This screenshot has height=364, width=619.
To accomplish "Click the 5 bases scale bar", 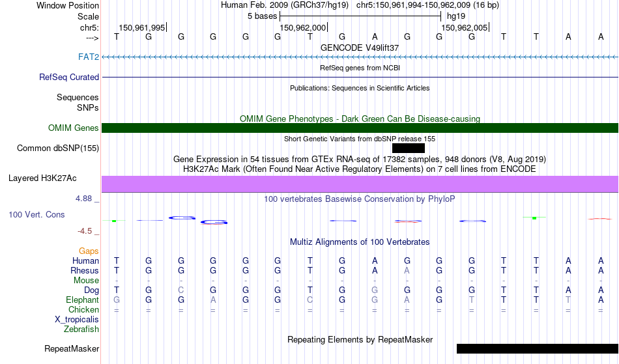I will pos(360,16).
